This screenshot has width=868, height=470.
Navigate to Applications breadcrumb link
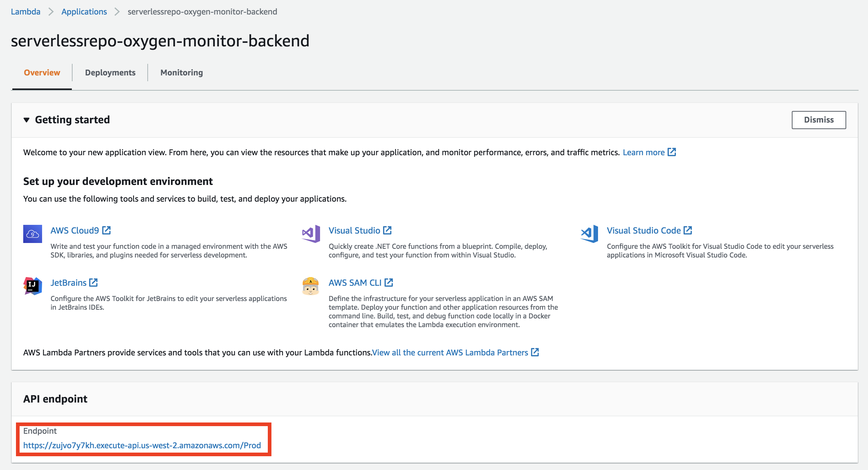[x=84, y=12]
